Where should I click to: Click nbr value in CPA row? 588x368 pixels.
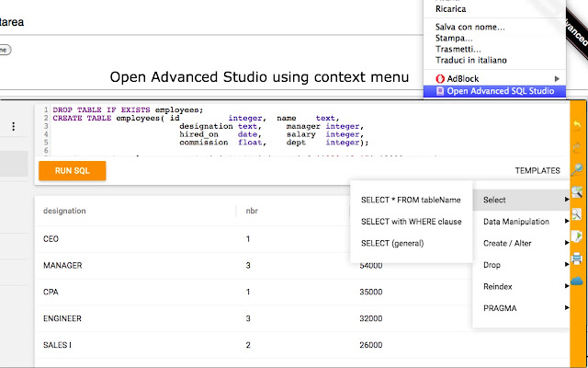click(248, 292)
